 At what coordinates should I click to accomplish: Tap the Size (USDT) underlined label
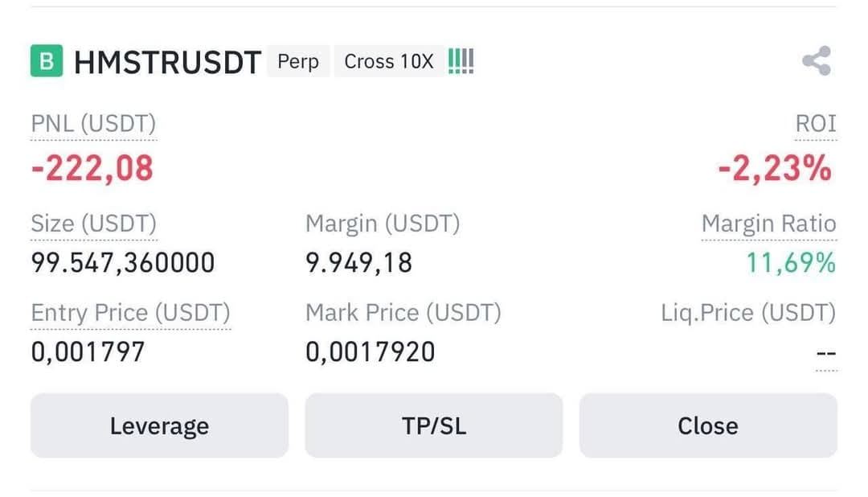click(x=93, y=224)
